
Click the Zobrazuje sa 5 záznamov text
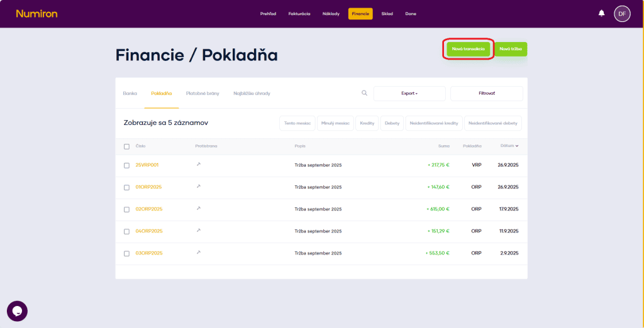point(165,123)
